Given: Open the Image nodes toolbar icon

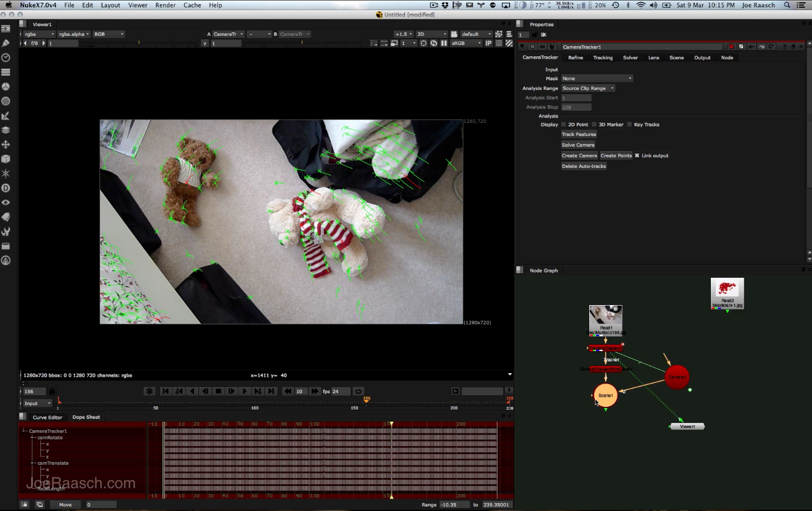Looking at the screenshot, I should (6, 28).
